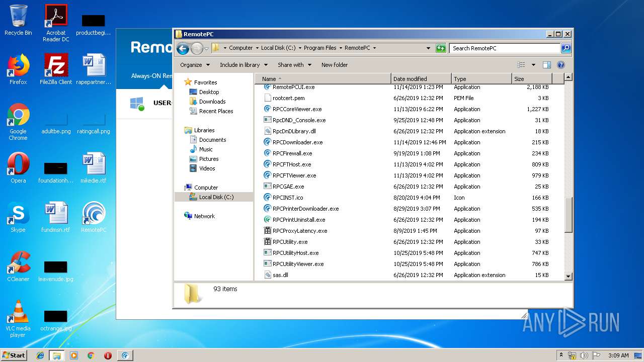Open Desktop in navigation pane

point(209,92)
